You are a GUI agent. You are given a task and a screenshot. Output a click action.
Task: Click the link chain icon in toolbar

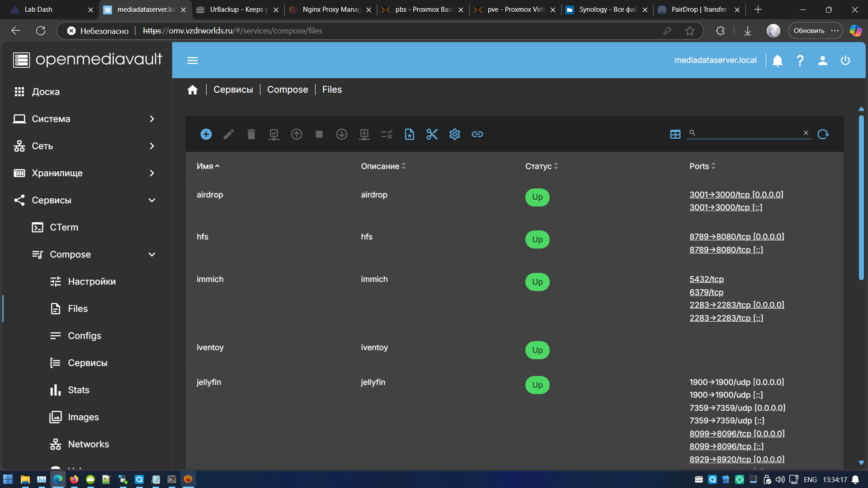click(477, 134)
